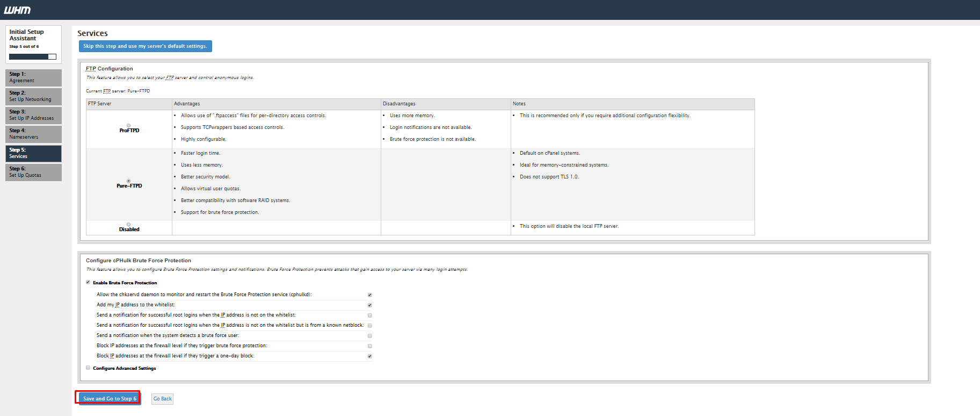Toggle chkservd daemon monitor cphulkd checkbox
This screenshot has width=980, height=416.
[x=369, y=295]
